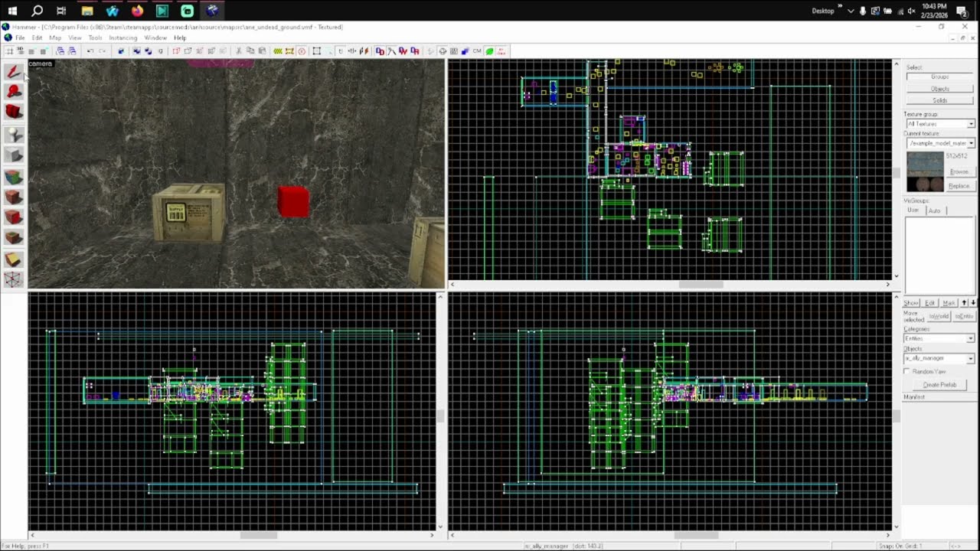The width and height of the screenshot is (980, 551).
Task: Click the load window state icon
Action: [x=60, y=51]
